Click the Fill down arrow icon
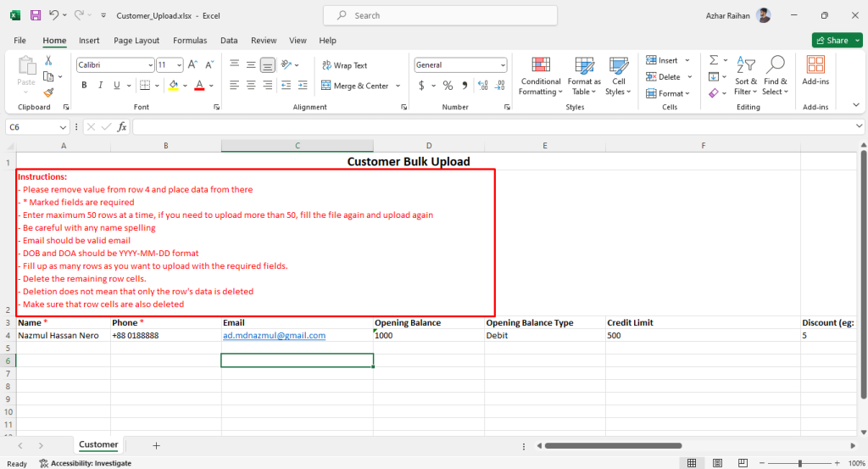868x469 pixels. pyautogui.click(x=714, y=76)
